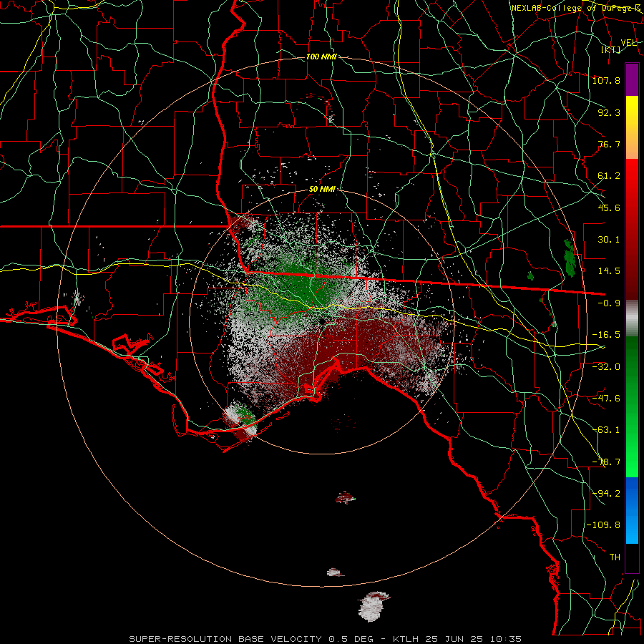
Task: Click the 107.8 value on velocity scale
Action: pyautogui.click(x=606, y=80)
